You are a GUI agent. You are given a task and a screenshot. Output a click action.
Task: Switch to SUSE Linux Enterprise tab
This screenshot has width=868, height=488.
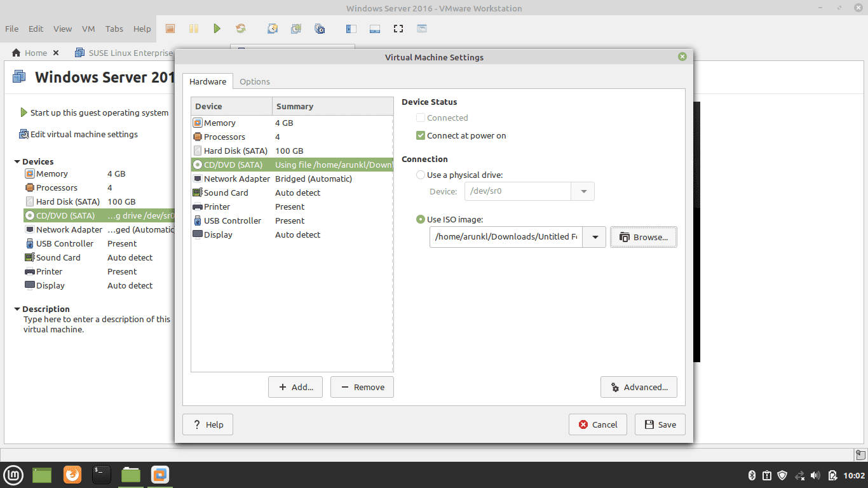(x=123, y=53)
